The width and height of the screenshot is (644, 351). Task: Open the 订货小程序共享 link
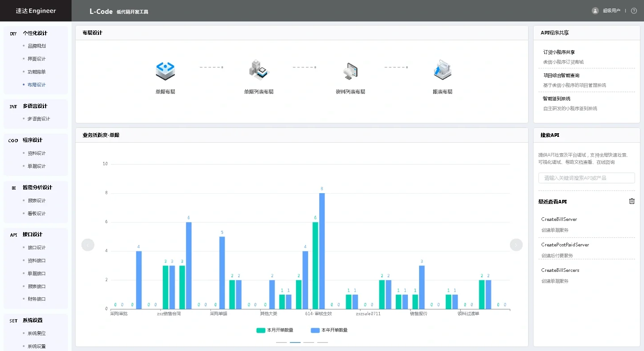click(559, 52)
